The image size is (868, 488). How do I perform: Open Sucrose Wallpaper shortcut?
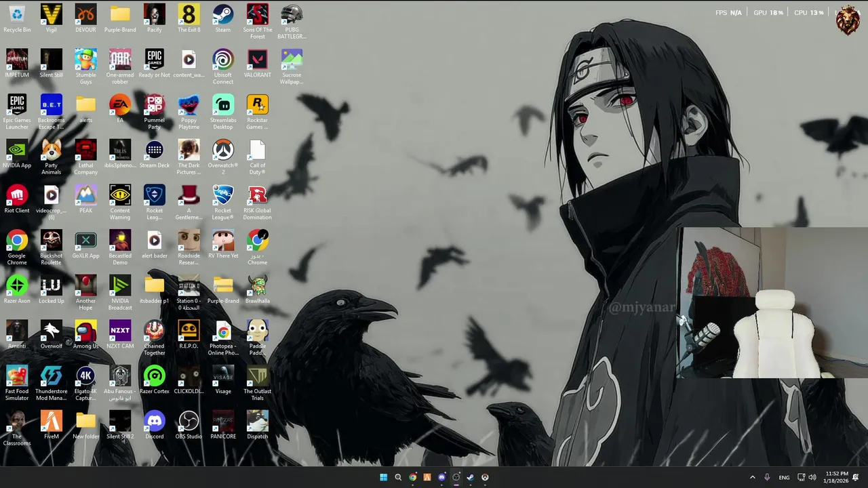[x=292, y=67]
